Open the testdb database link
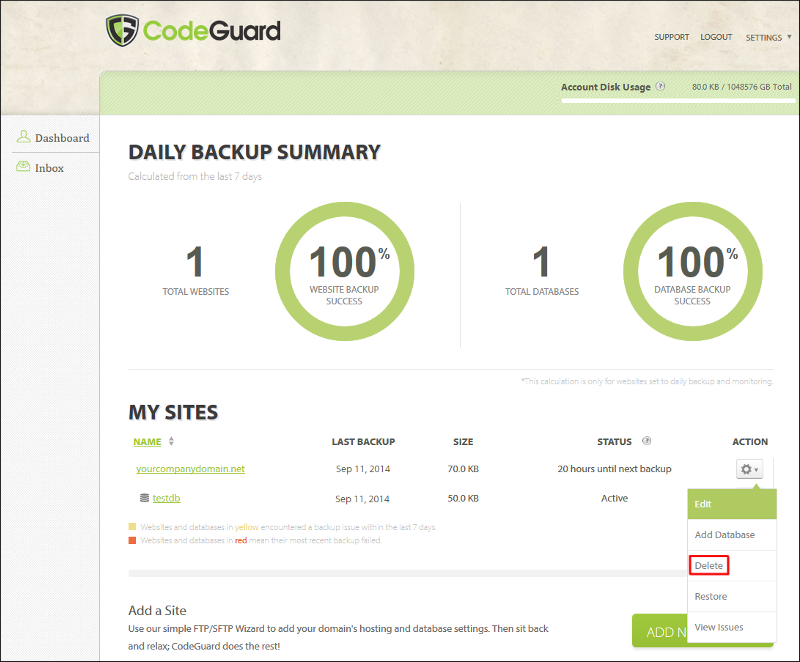Screen dimensions: 800x662 [166, 498]
